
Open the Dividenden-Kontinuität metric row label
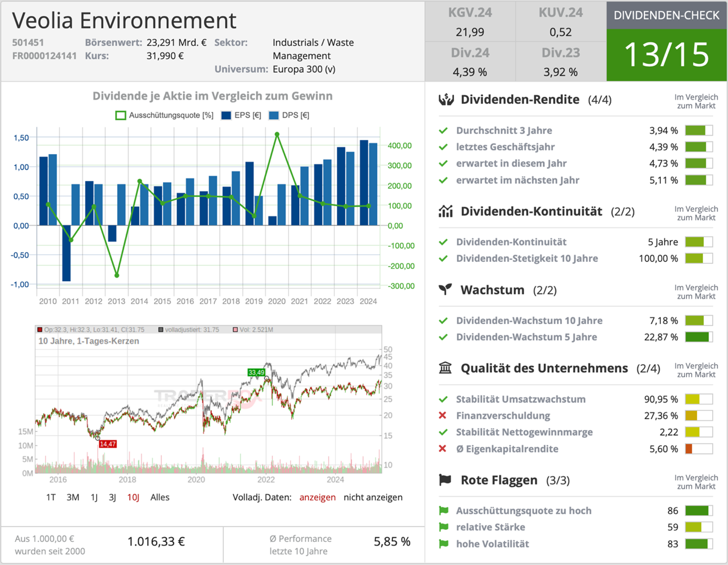[511, 242]
